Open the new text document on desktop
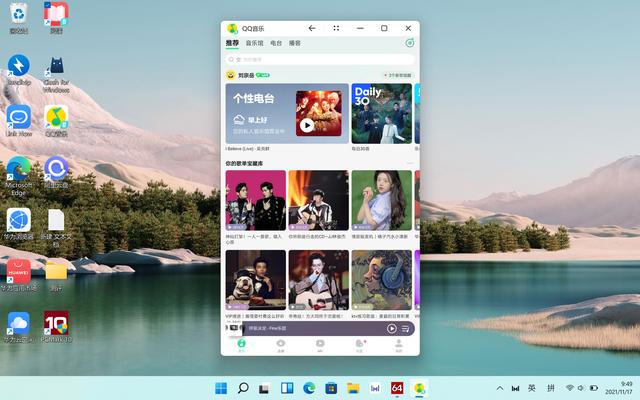 (56, 228)
